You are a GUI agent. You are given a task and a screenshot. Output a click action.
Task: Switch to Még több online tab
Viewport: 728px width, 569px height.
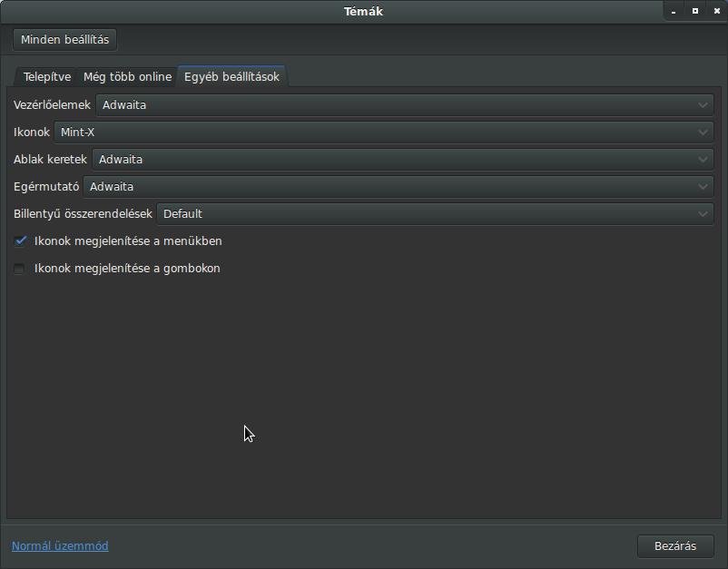(x=127, y=76)
